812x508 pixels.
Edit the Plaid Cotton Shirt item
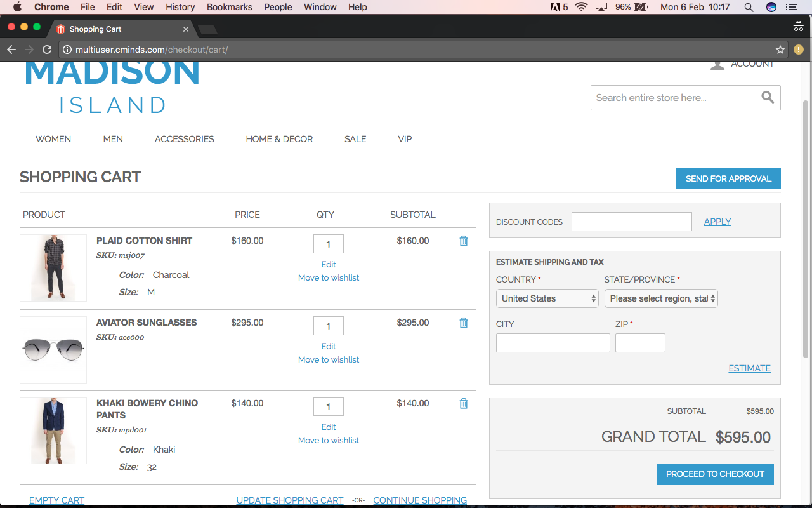click(x=329, y=264)
